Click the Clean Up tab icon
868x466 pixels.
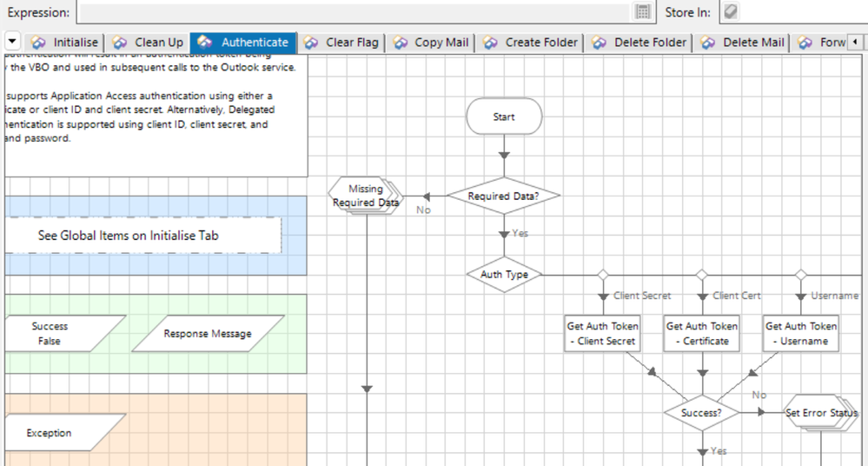[120, 43]
